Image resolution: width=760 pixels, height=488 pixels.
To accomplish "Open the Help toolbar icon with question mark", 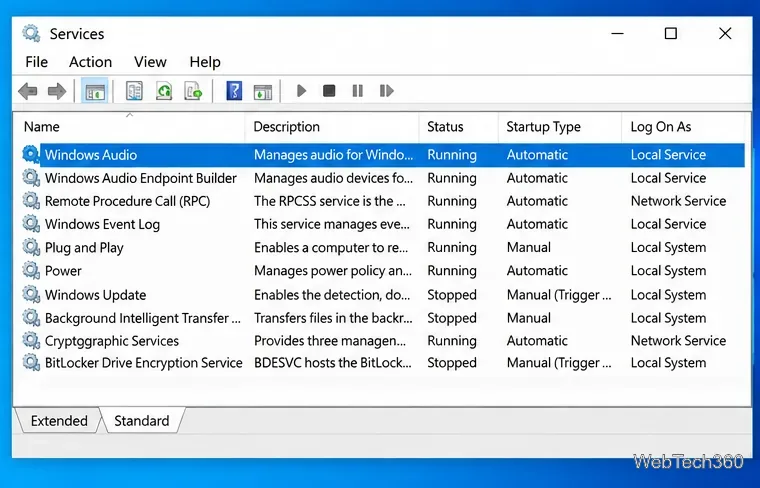I will pyautogui.click(x=234, y=91).
